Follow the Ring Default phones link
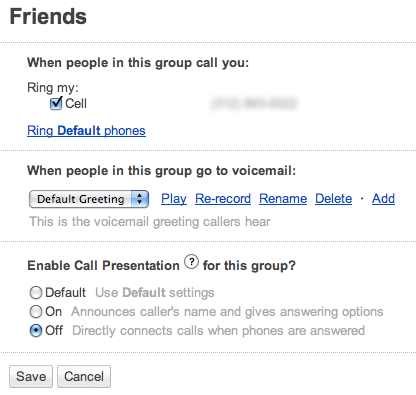This screenshot has width=416, height=395. (x=86, y=131)
